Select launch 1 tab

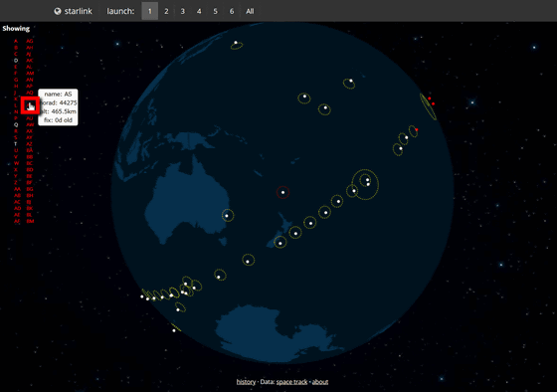(x=150, y=11)
